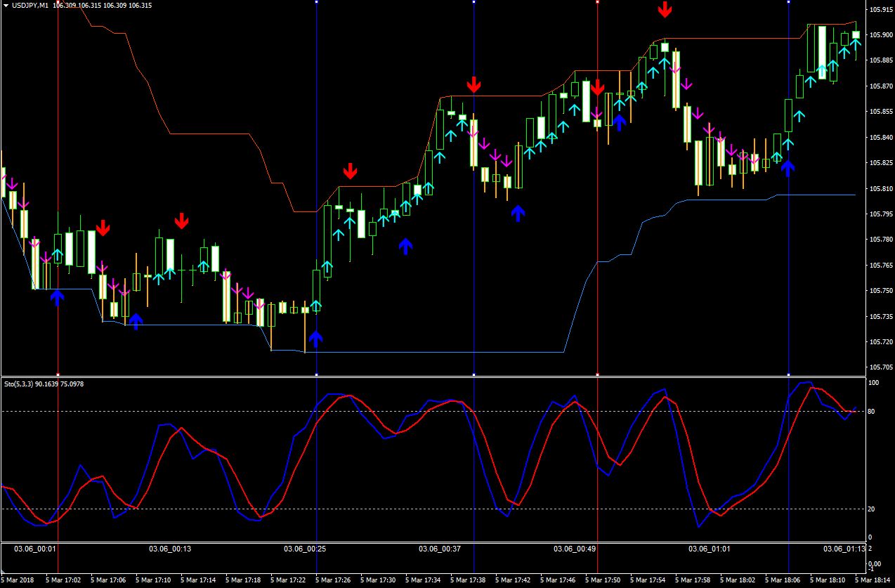Click the 03.06_00:13 session label
895x588 pixels.
[x=171, y=549]
